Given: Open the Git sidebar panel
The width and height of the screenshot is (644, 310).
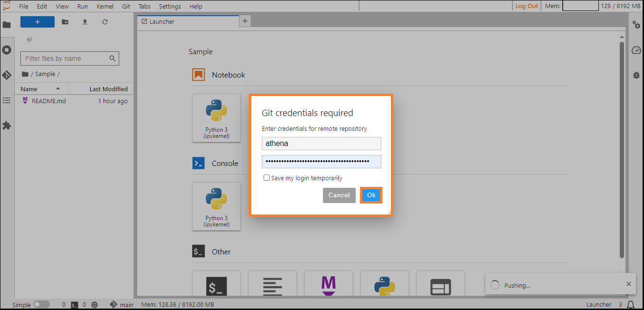Looking at the screenshot, I should 7,75.
